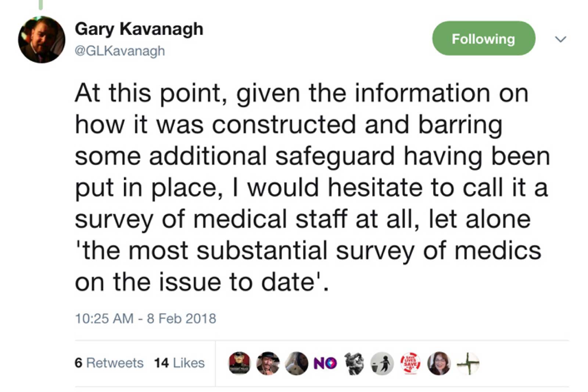
Task: Open the Gary Kavanagh name link
Action: click(x=139, y=29)
